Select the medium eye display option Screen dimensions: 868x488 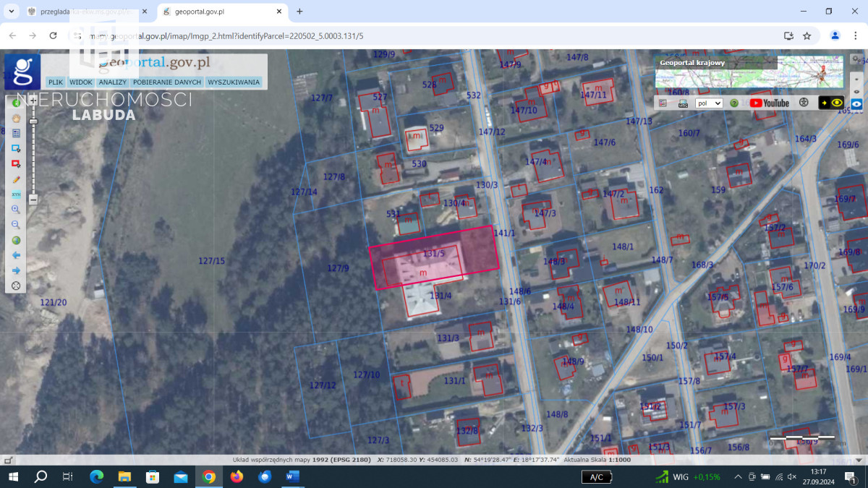[x=856, y=91]
